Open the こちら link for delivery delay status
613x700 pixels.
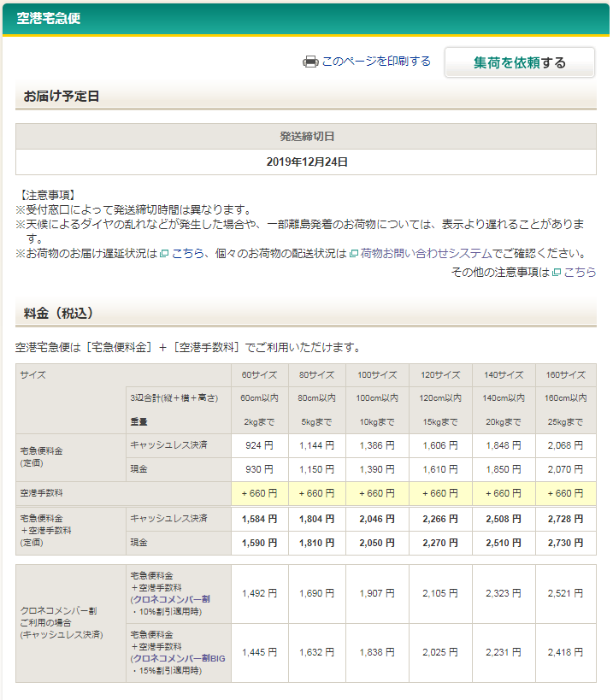pos(187,254)
